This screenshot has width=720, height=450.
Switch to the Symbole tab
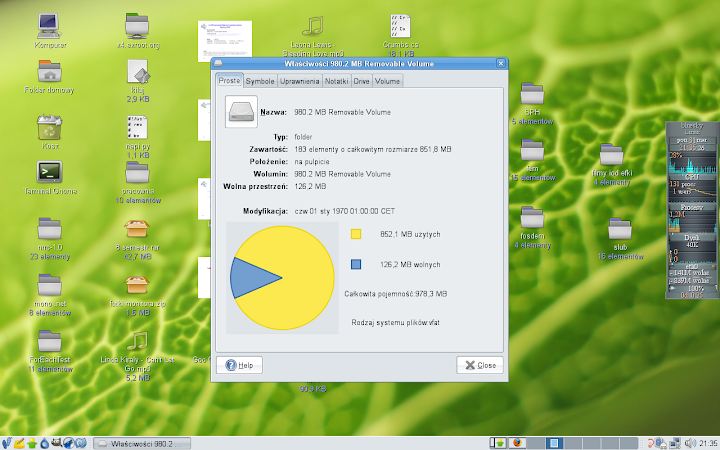click(x=260, y=81)
